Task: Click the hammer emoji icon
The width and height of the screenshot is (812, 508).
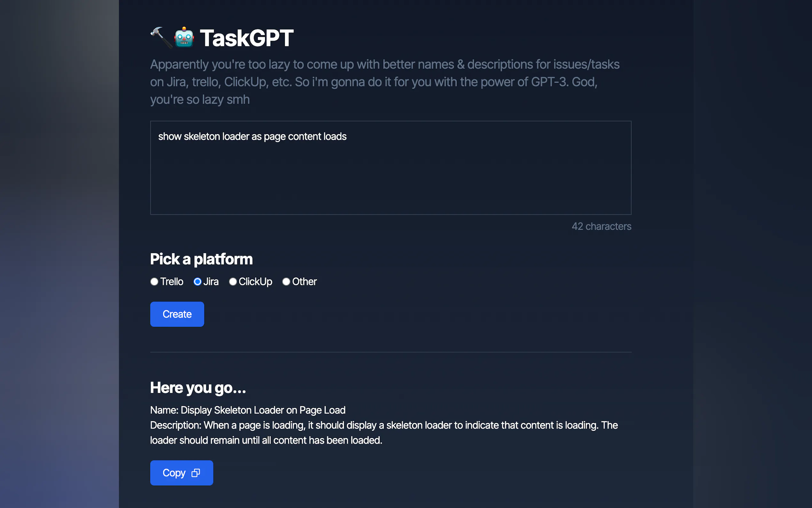Action: (160, 37)
